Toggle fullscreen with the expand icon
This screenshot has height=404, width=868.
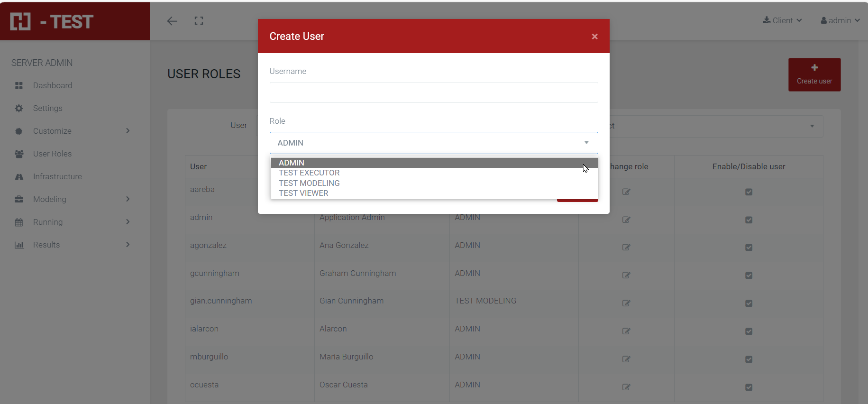[x=199, y=21]
